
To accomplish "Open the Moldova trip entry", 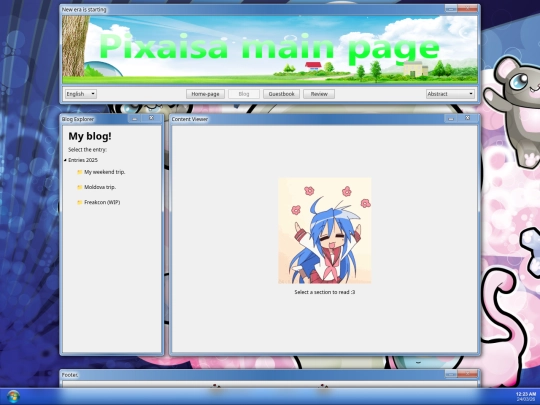I will click(x=100, y=187).
